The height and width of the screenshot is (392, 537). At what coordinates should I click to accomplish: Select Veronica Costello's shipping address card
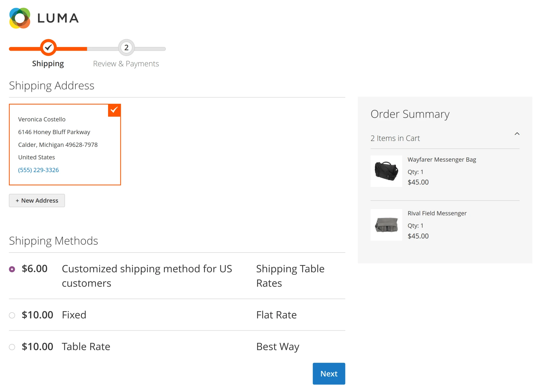pos(65,145)
